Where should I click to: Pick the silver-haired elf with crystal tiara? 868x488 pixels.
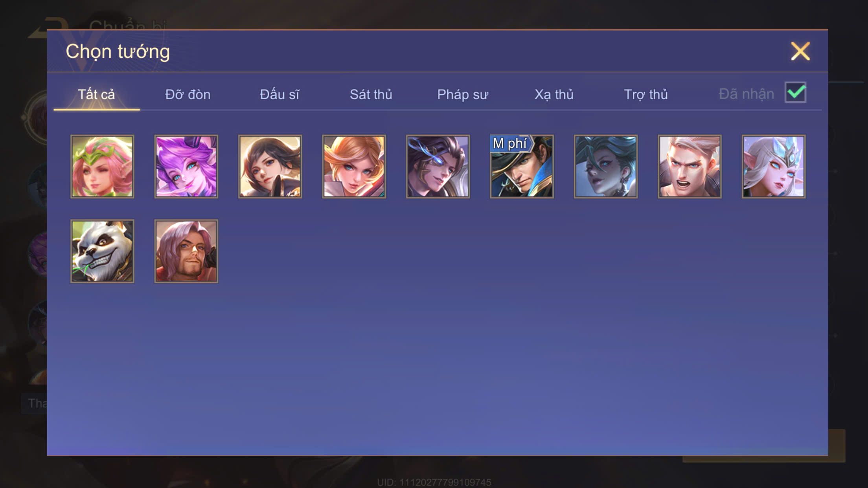tap(774, 167)
